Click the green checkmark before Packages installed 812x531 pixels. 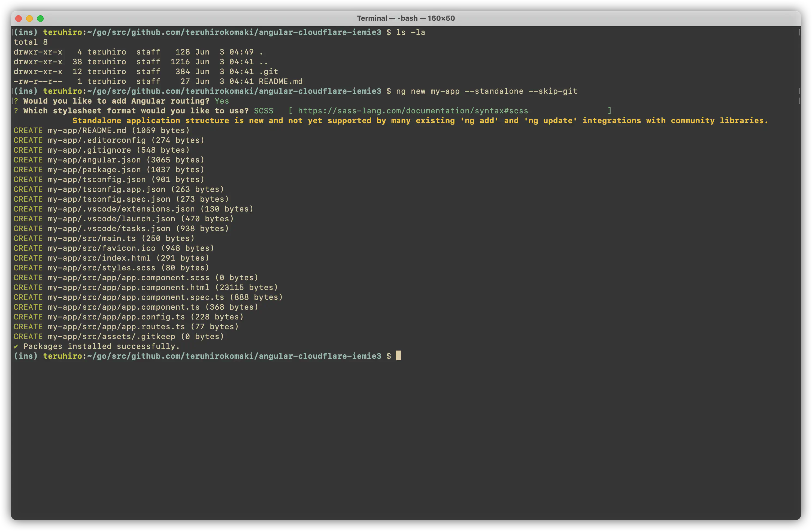[16, 347]
